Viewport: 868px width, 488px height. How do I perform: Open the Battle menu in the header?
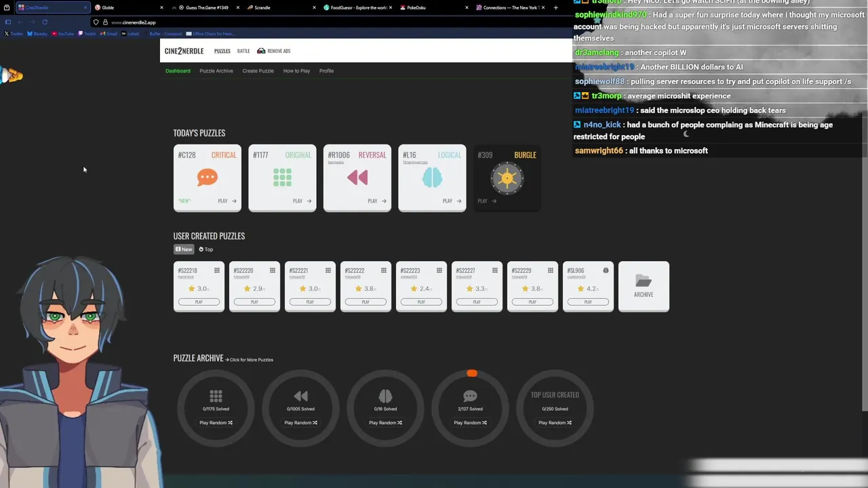point(243,51)
